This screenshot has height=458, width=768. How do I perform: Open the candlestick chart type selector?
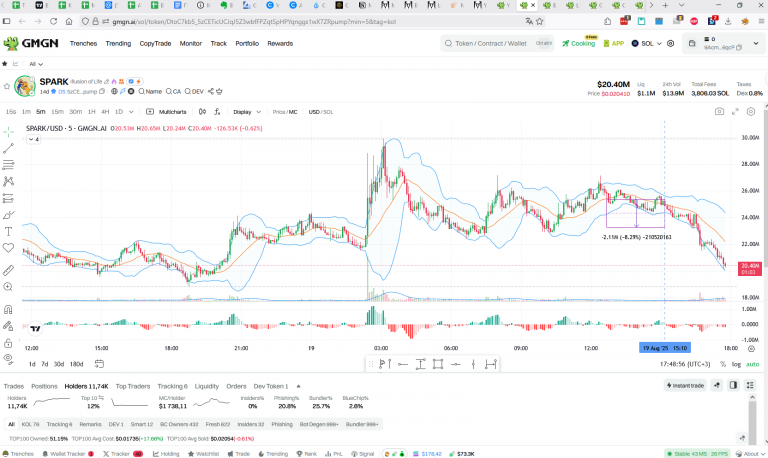(x=202, y=112)
